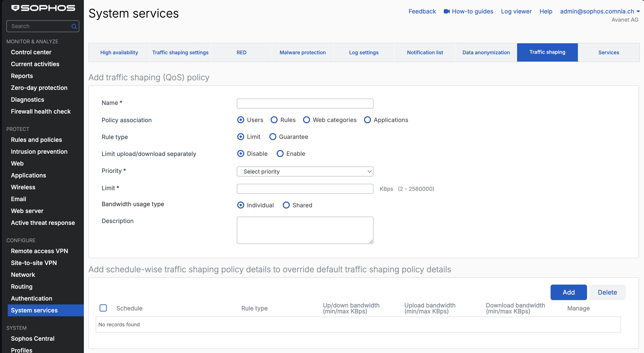Click the Delete schedule button
This screenshot has height=353, width=644.
(x=607, y=292)
